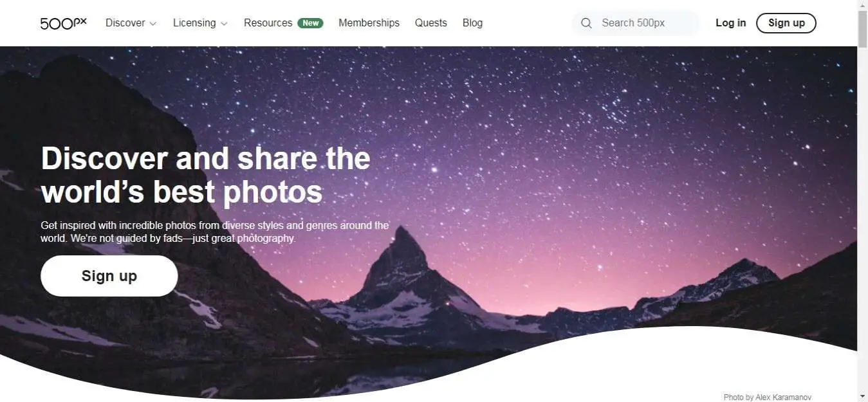Open the Resources menu item

point(268,23)
